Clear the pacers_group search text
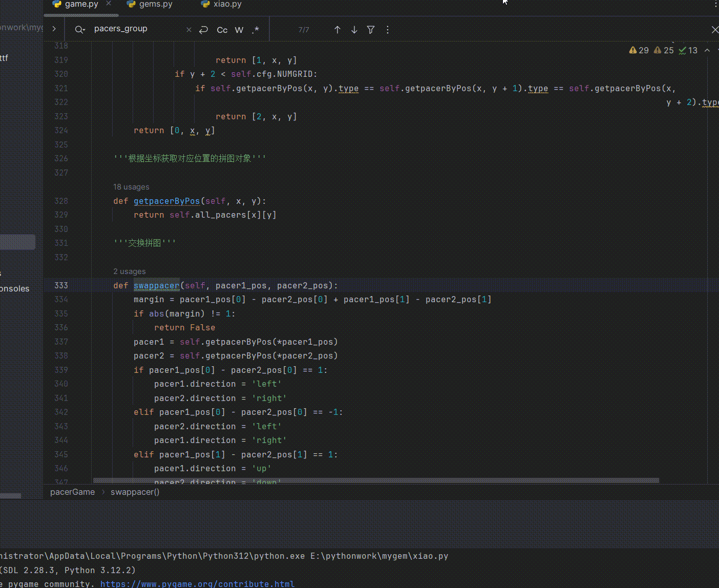This screenshot has height=588, width=719. [x=189, y=30]
